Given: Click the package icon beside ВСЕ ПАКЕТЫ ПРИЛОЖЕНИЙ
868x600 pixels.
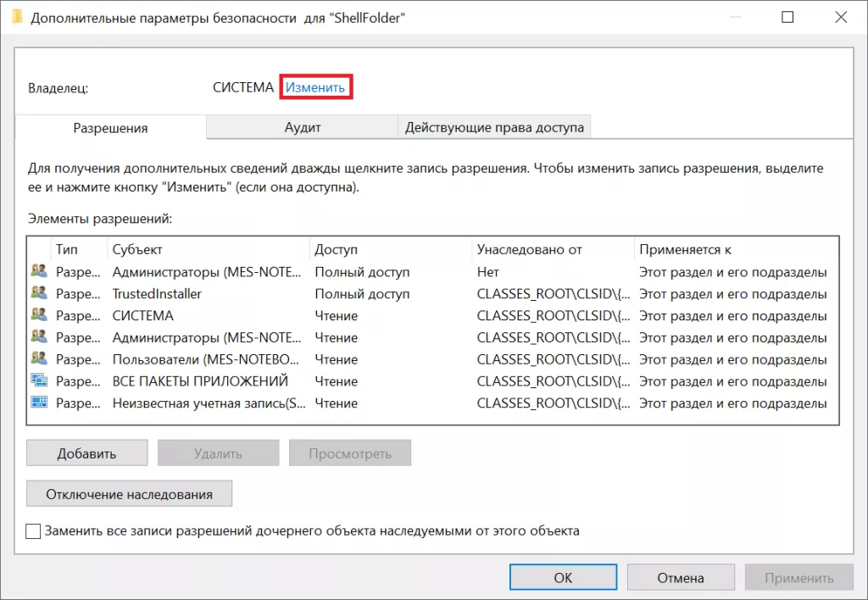Looking at the screenshot, I should tap(39, 381).
